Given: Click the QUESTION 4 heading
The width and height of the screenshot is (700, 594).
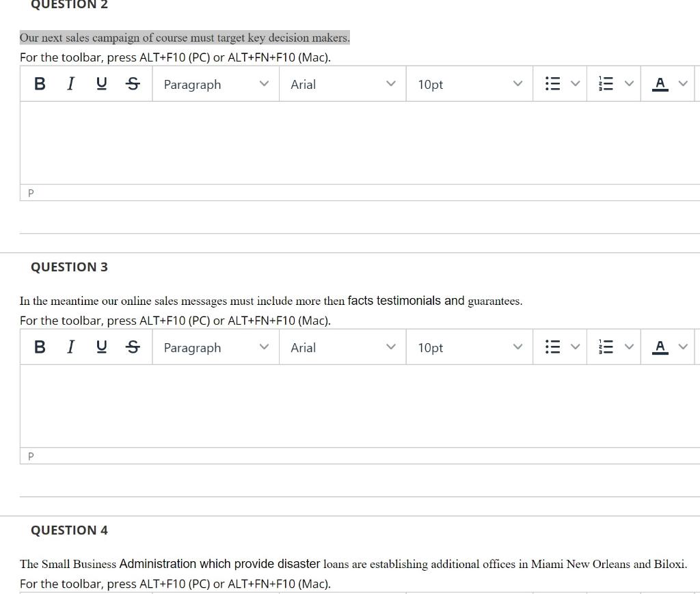Looking at the screenshot, I should tap(69, 530).
